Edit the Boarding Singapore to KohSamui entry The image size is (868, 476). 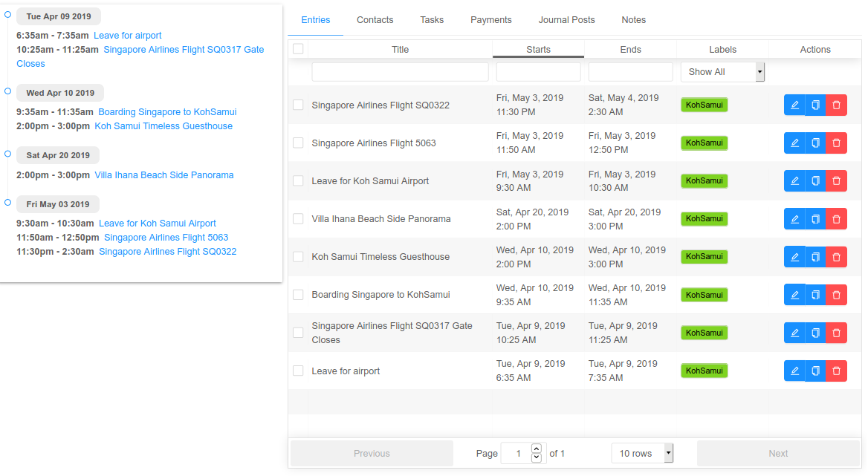(x=794, y=295)
